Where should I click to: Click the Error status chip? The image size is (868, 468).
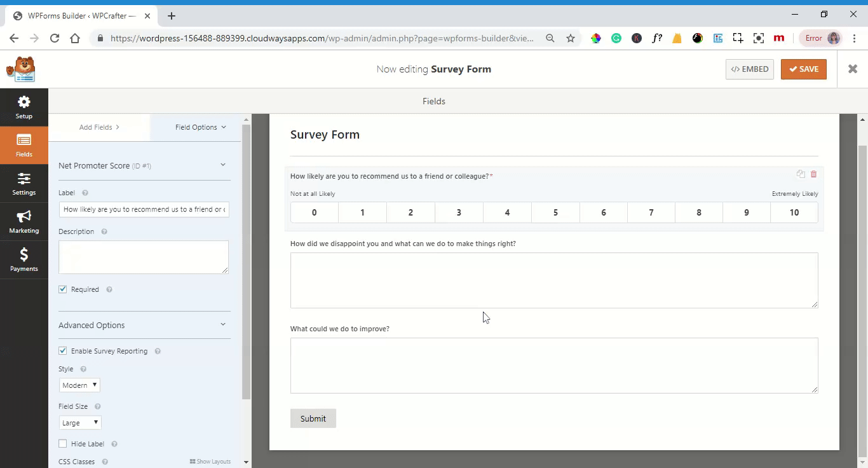click(821, 38)
